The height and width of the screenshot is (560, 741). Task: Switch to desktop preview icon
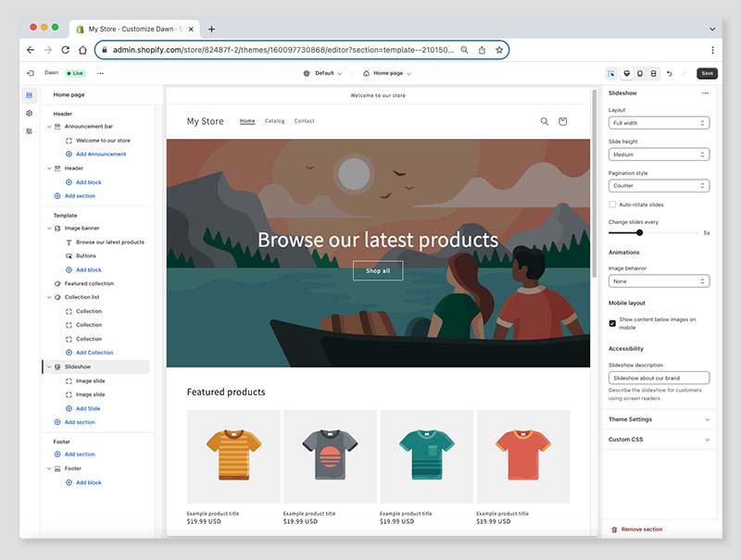[x=627, y=73]
